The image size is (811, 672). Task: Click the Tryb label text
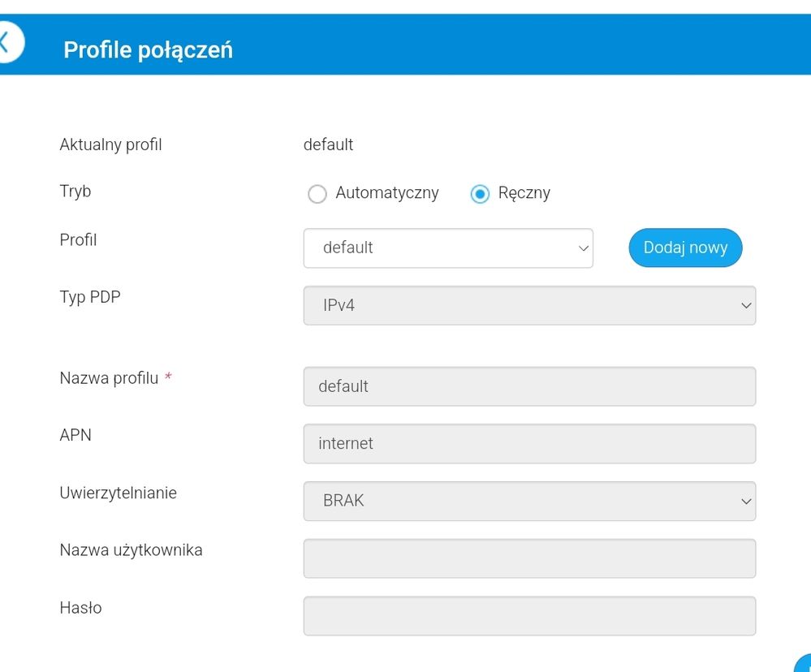tap(75, 192)
